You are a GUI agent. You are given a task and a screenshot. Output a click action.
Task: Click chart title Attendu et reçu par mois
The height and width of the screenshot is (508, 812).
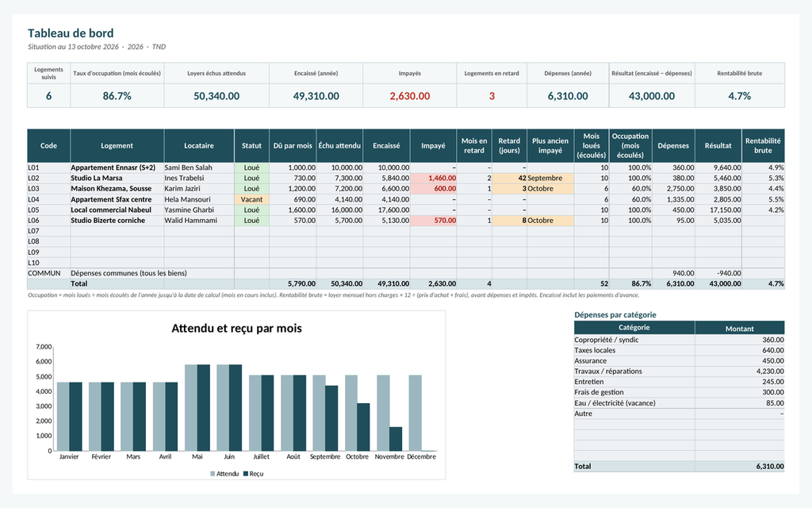(x=236, y=328)
